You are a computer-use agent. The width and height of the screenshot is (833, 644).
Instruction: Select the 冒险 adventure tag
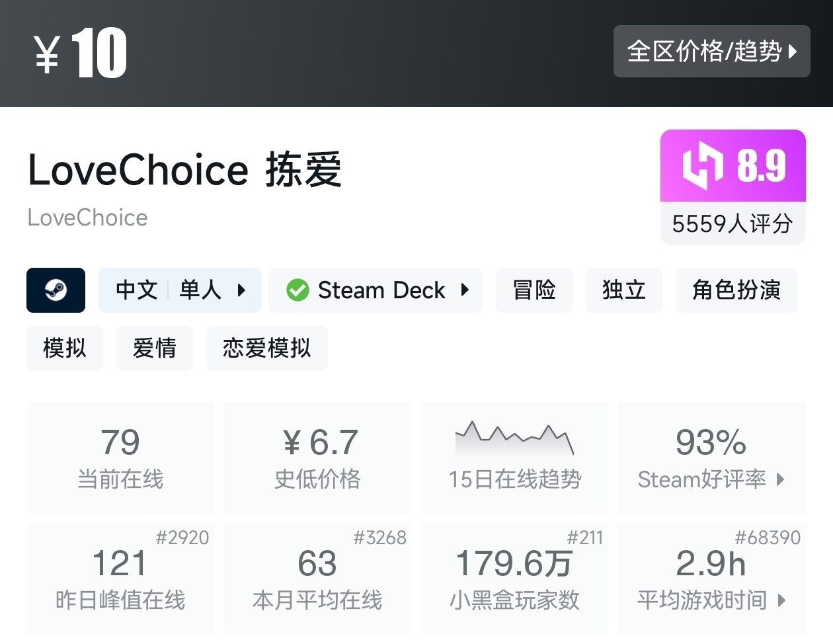(534, 290)
